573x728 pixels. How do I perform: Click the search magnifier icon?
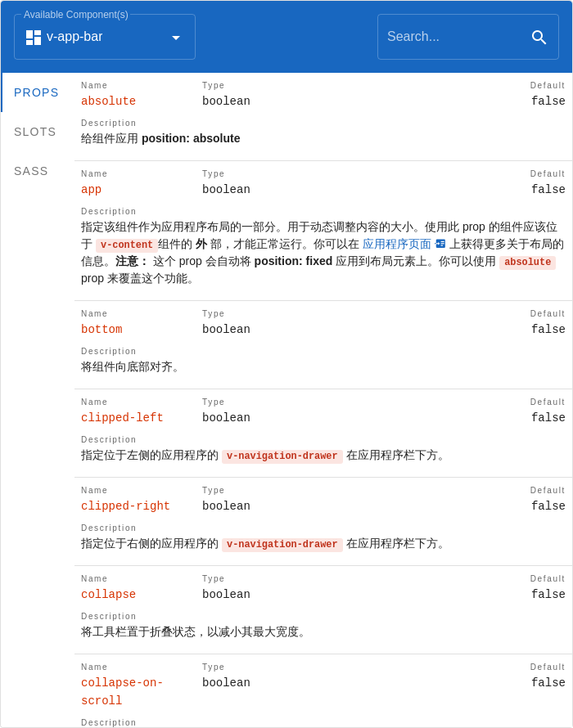539,37
